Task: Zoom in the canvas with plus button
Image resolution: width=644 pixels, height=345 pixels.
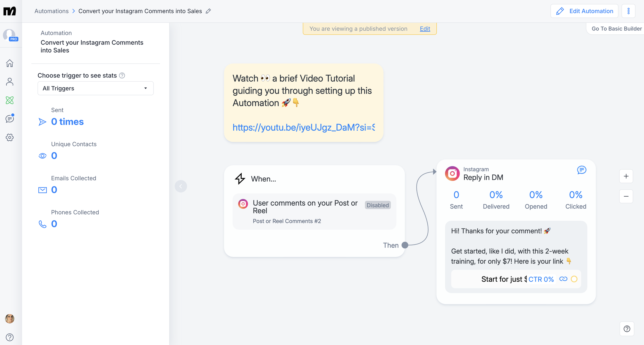Action: tap(626, 176)
